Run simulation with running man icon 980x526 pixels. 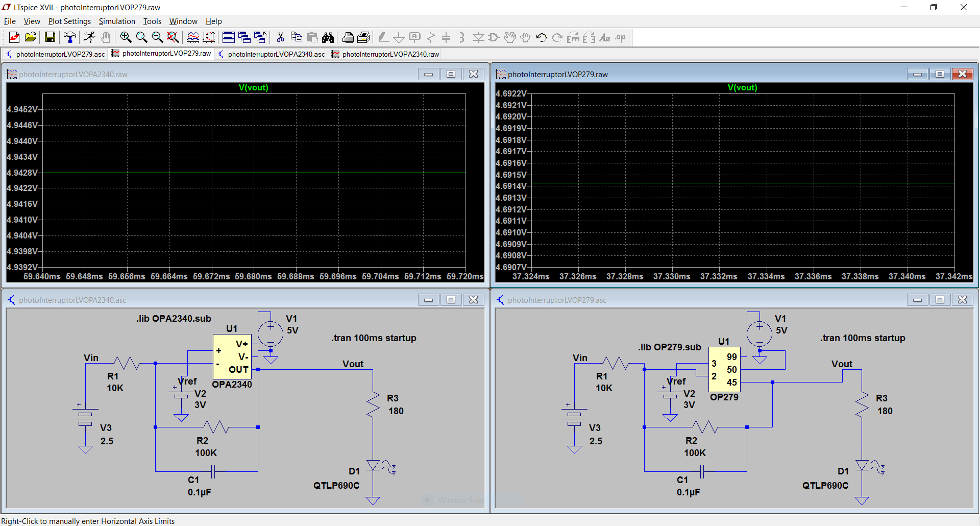[x=89, y=37]
